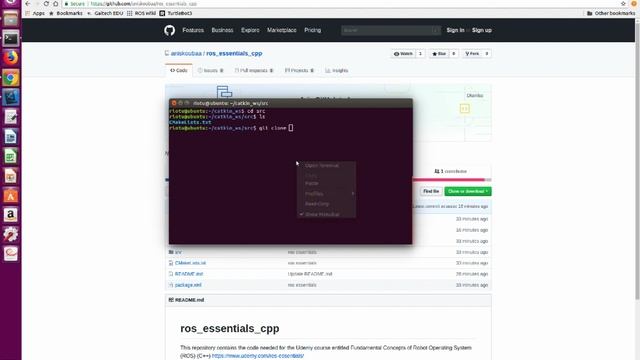Open Terminal from the Ubuntu dock
This screenshot has width=640, height=360.
[11, 39]
